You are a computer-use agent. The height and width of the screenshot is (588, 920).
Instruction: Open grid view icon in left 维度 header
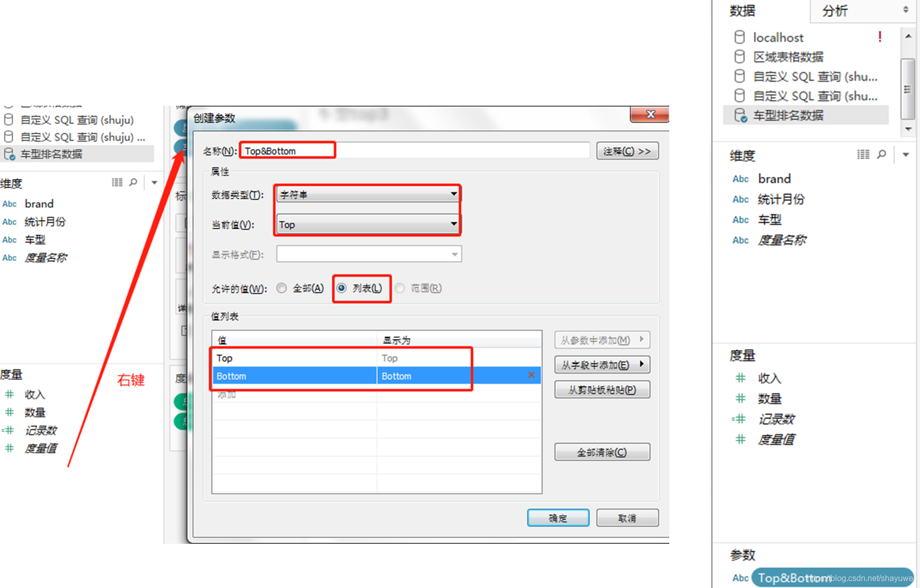[x=117, y=182]
